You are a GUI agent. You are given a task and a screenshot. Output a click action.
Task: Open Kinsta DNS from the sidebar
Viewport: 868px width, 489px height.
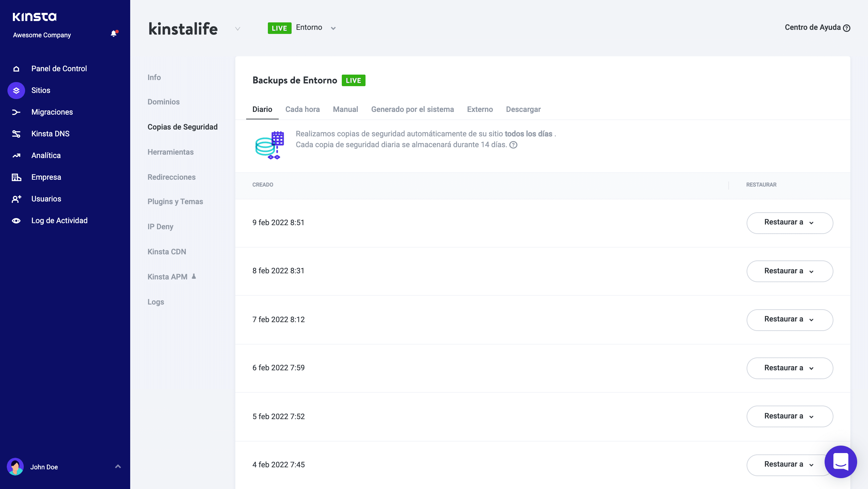pyautogui.click(x=16, y=134)
